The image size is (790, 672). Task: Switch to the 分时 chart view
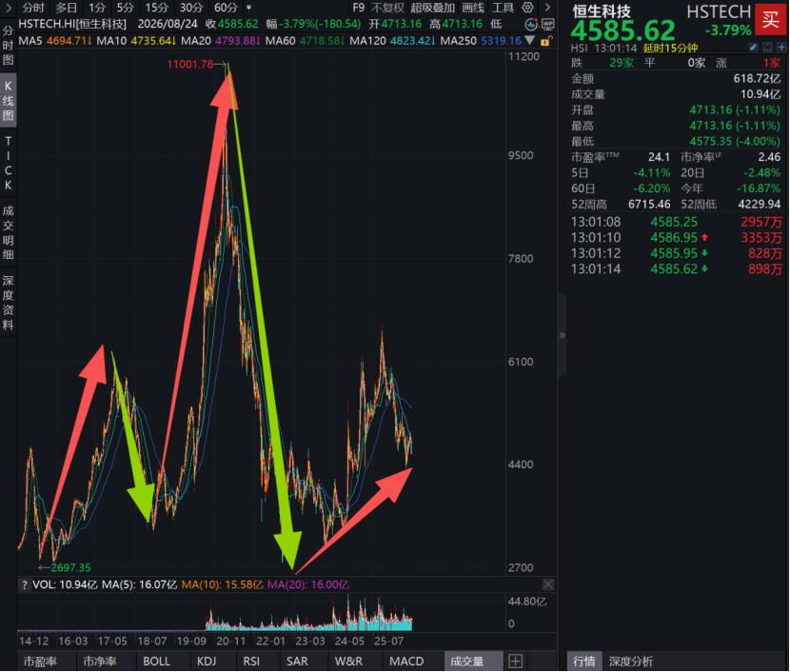[x=33, y=8]
